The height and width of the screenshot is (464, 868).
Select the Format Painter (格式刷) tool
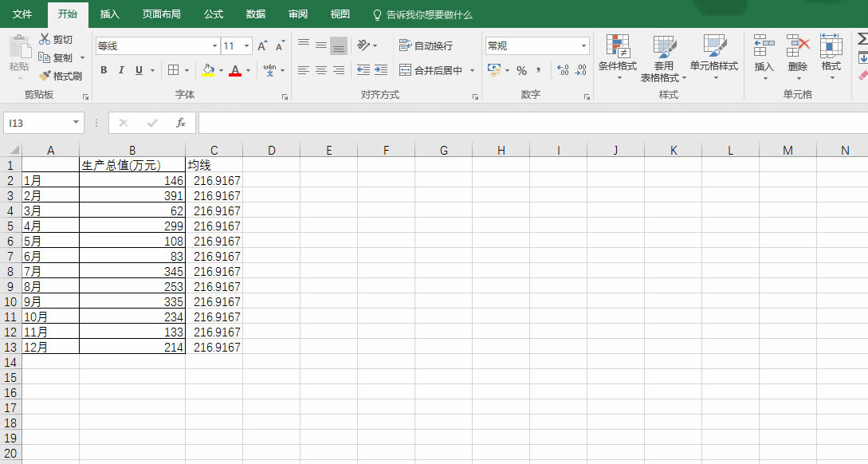(x=45, y=77)
